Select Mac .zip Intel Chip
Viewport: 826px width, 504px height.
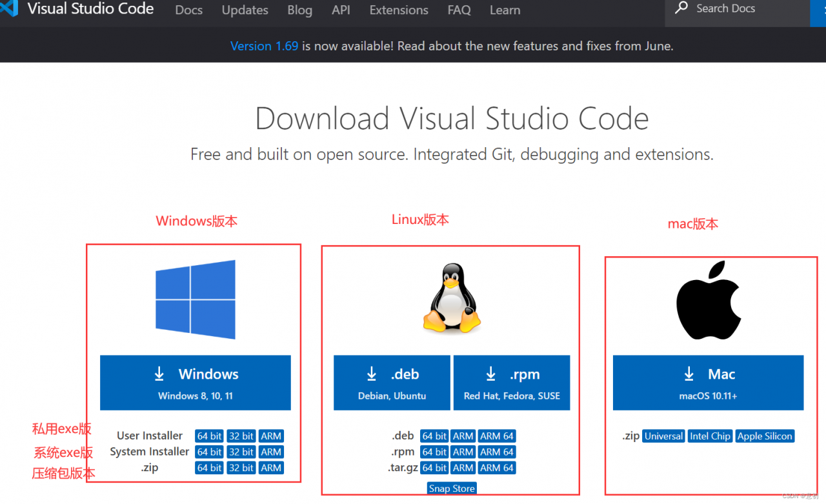pyautogui.click(x=710, y=436)
